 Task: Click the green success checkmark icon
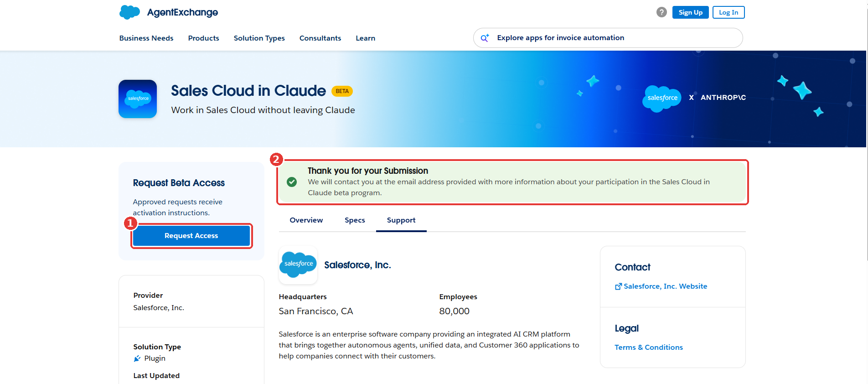point(292,182)
